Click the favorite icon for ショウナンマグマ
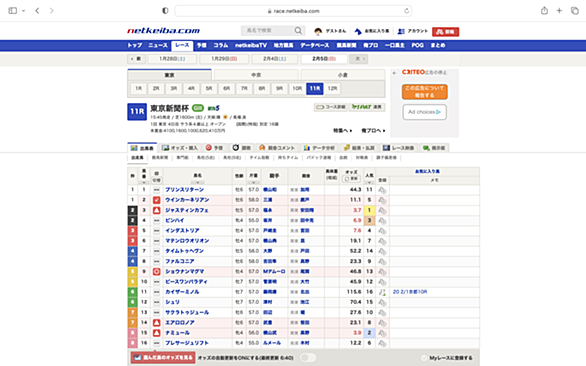Image resolution: width=586 pixels, height=366 pixels. (x=382, y=271)
